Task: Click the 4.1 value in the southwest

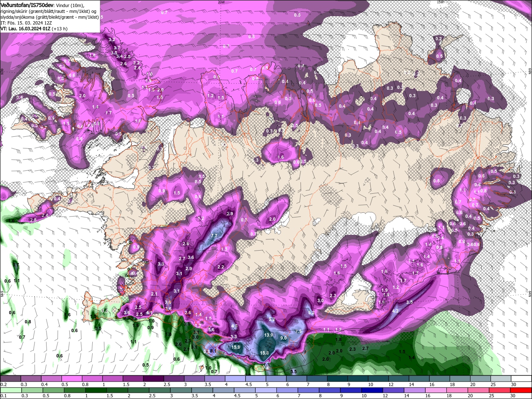Action: tap(149, 313)
